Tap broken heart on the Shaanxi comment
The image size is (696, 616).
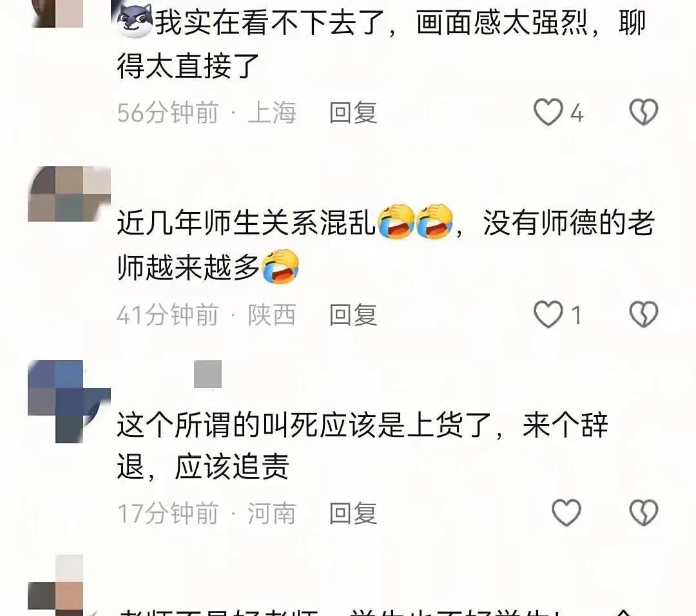pyautogui.click(x=644, y=314)
